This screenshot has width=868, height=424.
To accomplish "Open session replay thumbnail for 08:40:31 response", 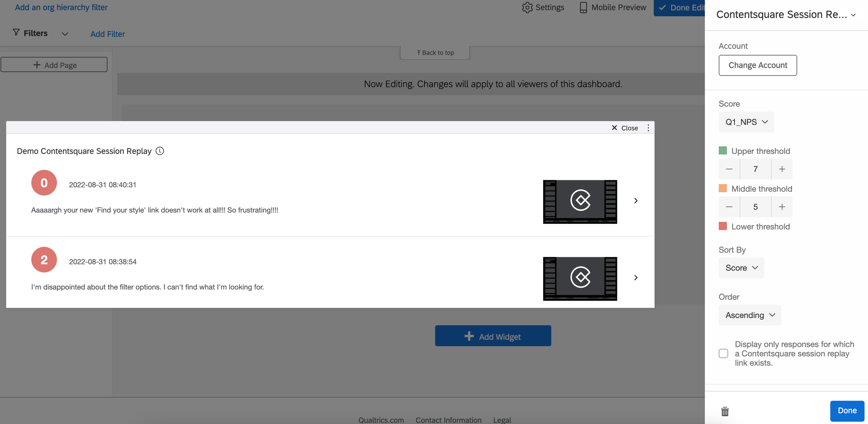I will 580,202.
